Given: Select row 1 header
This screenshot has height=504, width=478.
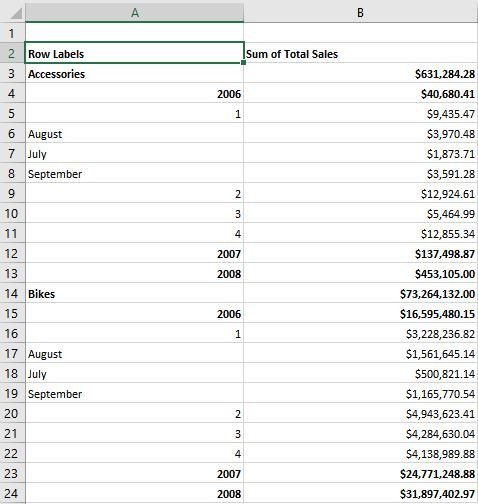Looking at the screenshot, I should coord(12,33).
